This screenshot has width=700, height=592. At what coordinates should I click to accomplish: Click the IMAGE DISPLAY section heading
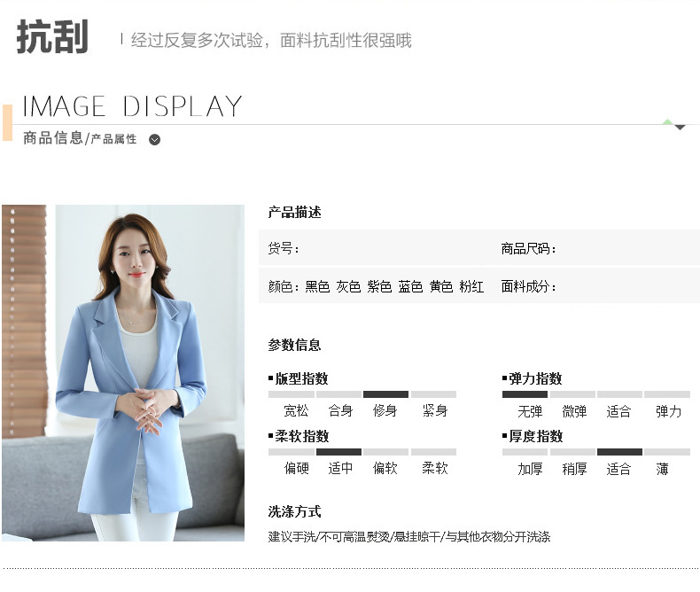[x=132, y=106]
